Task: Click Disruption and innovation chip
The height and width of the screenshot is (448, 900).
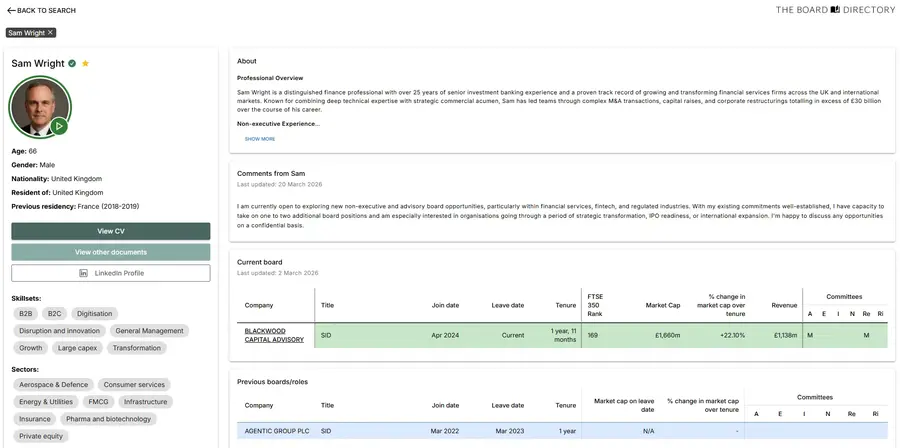Action: (x=60, y=331)
